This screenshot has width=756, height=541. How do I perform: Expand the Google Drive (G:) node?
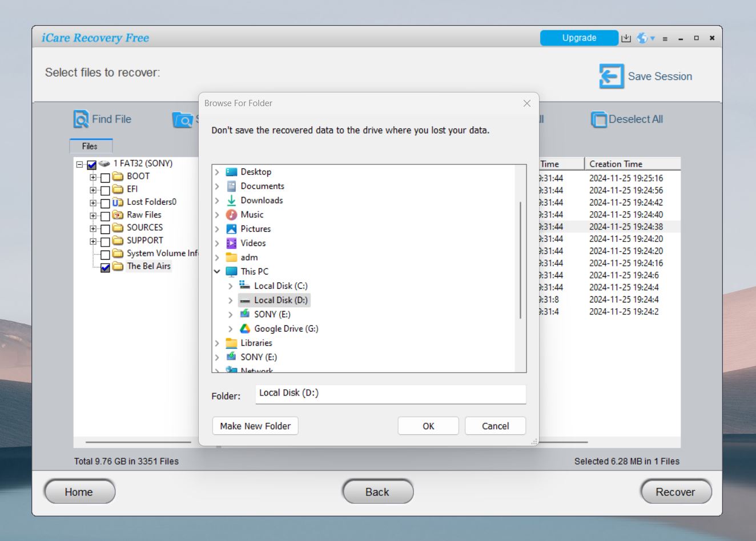tap(230, 329)
